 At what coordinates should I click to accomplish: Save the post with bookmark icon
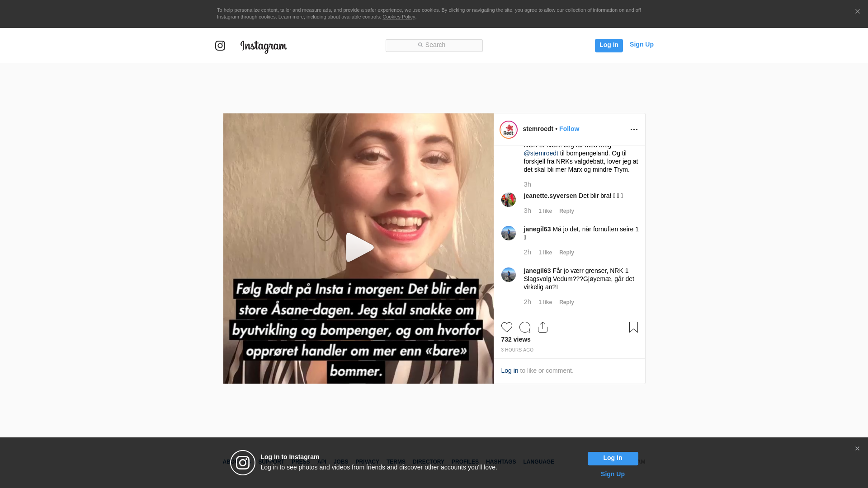coord(633,327)
